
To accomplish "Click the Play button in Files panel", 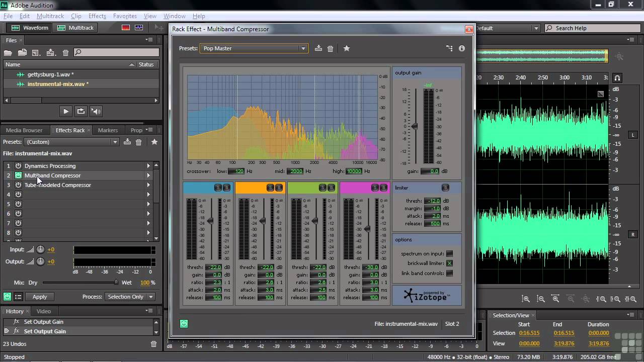I will tap(66, 111).
